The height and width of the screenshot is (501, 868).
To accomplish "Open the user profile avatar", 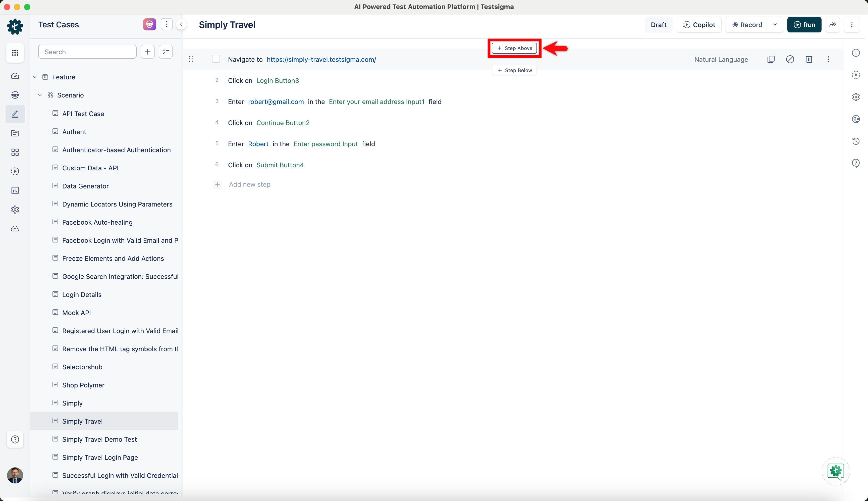I will (x=15, y=475).
